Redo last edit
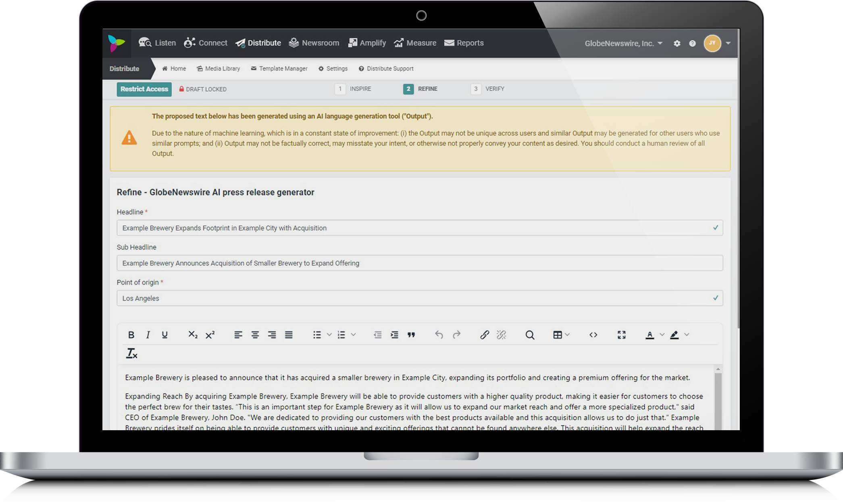 point(456,335)
